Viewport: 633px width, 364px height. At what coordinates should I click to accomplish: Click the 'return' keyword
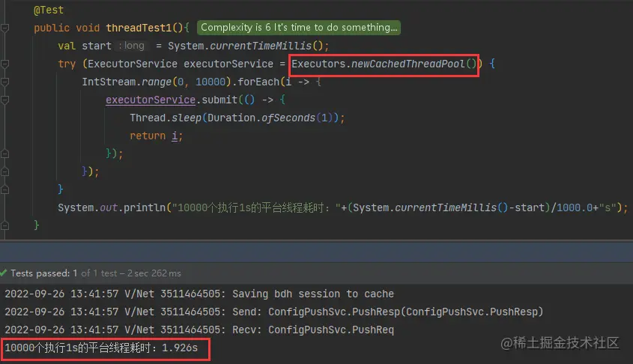point(148,136)
